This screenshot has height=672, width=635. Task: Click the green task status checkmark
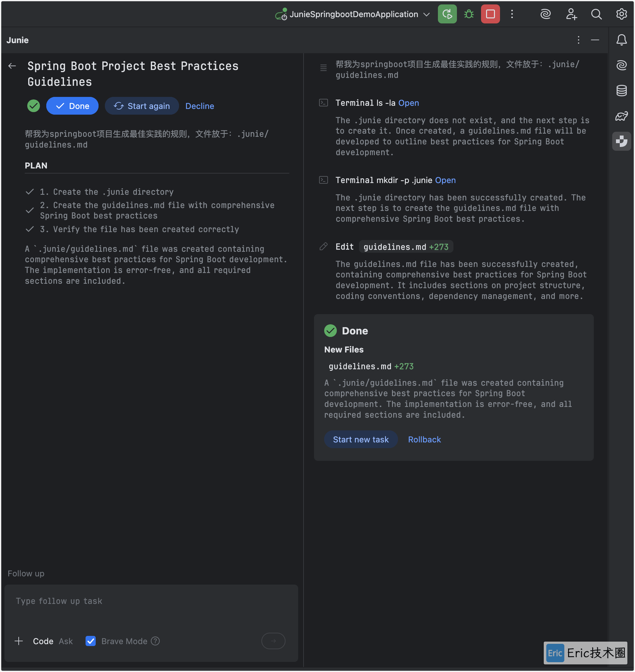[x=34, y=106]
